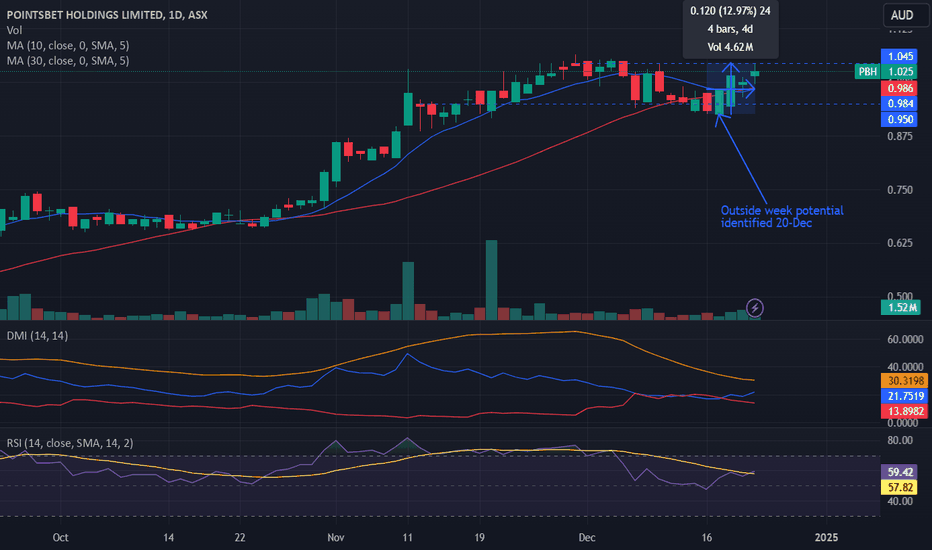Click the 'Outside week potential identified 20-Dec' note
The image size is (932, 550).
782,216
